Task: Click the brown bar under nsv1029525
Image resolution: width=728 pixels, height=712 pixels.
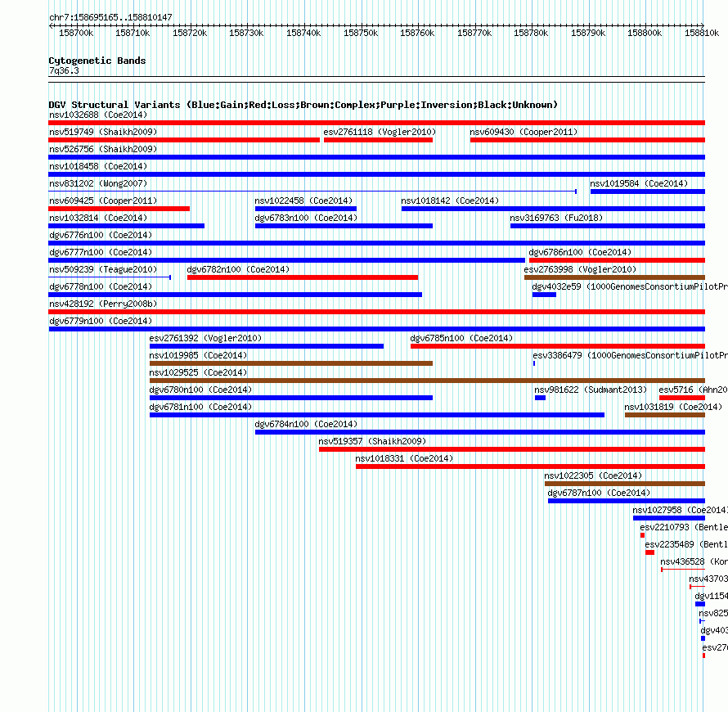Action: pos(427,381)
